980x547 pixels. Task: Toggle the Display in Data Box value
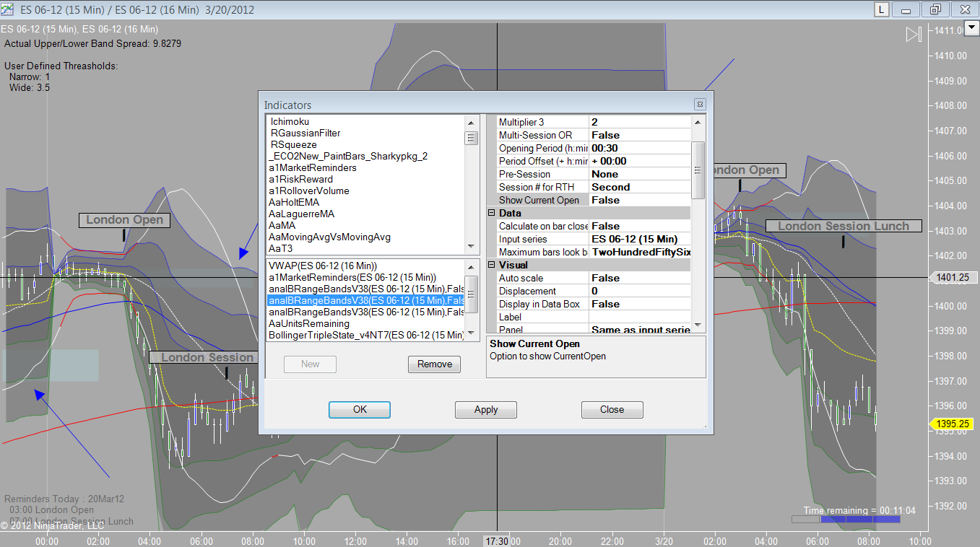pyautogui.click(x=640, y=304)
